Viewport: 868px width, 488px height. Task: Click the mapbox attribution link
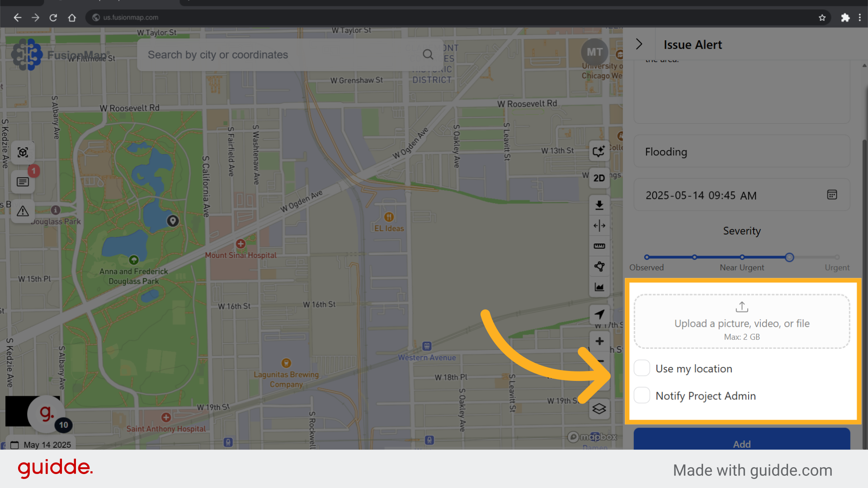click(x=593, y=437)
